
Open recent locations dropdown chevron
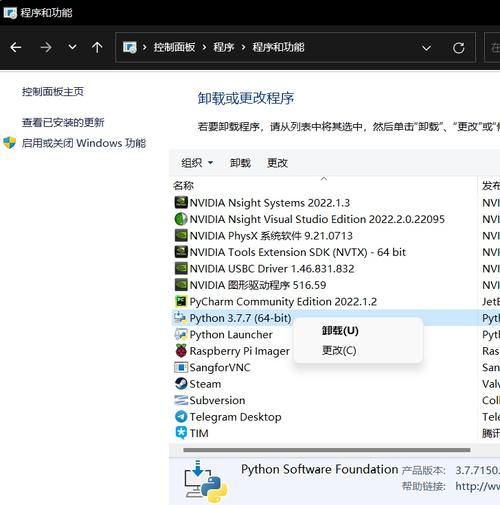point(72,47)
